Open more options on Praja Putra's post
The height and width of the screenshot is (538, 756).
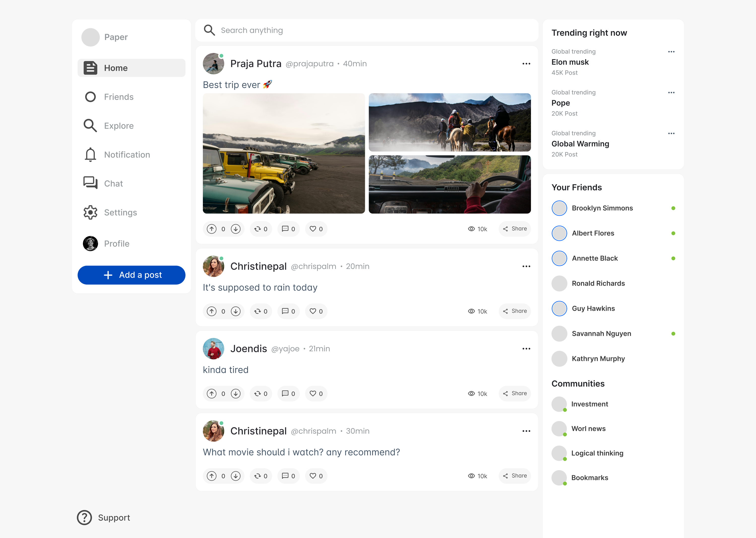pos(526,64)
